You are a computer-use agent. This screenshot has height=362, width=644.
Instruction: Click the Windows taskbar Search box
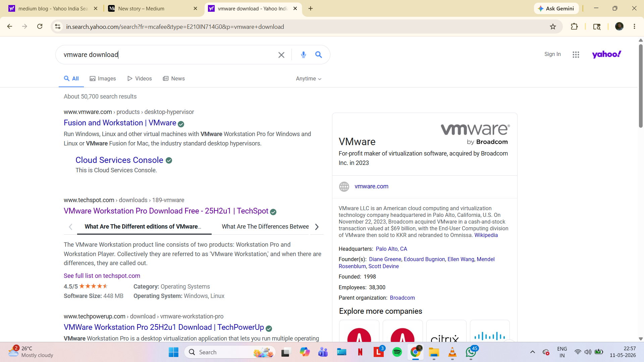pos(230,352)
